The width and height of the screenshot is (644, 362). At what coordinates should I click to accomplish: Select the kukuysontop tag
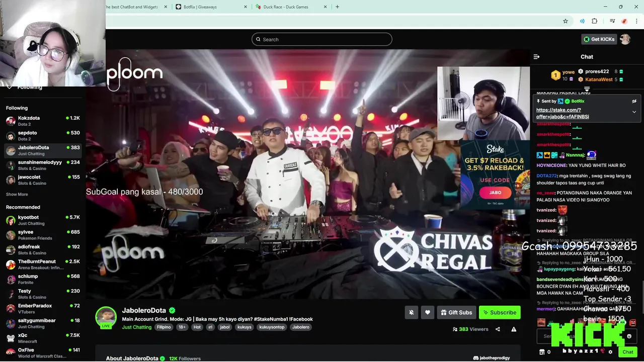[272, 327]
